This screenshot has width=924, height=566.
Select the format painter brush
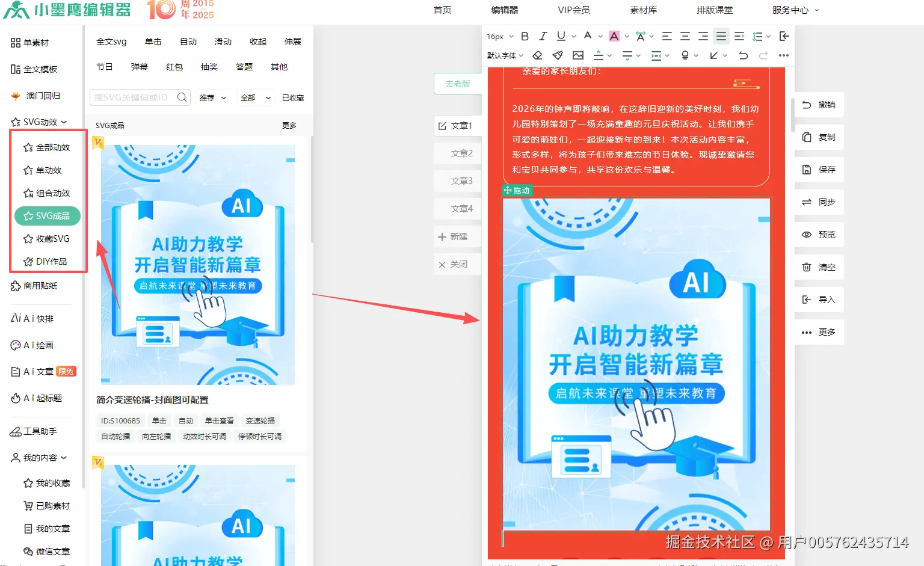tap(558, 55)
